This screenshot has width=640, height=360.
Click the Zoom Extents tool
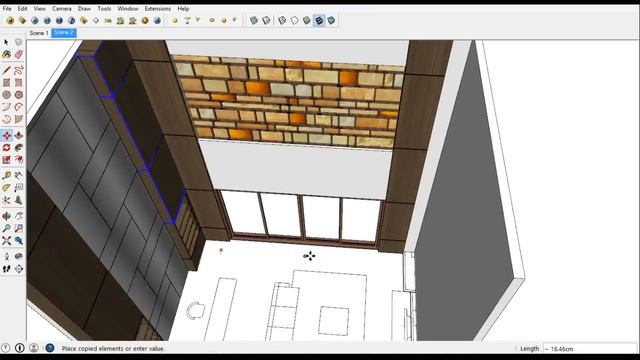tap(6, 240)
